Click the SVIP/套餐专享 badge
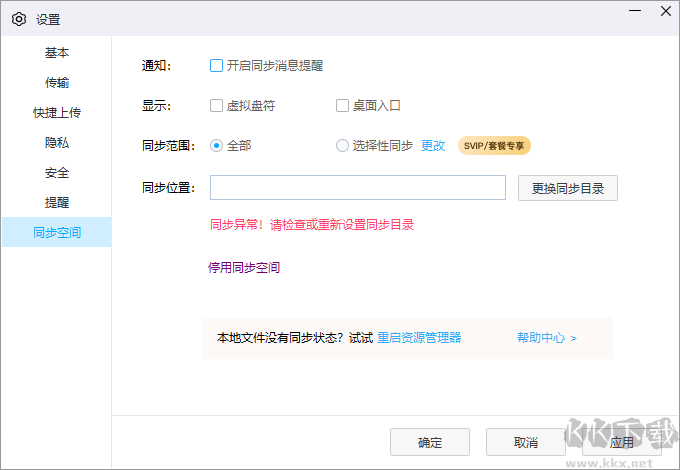Viewport: 680px width, 470px height. (494, 146)
